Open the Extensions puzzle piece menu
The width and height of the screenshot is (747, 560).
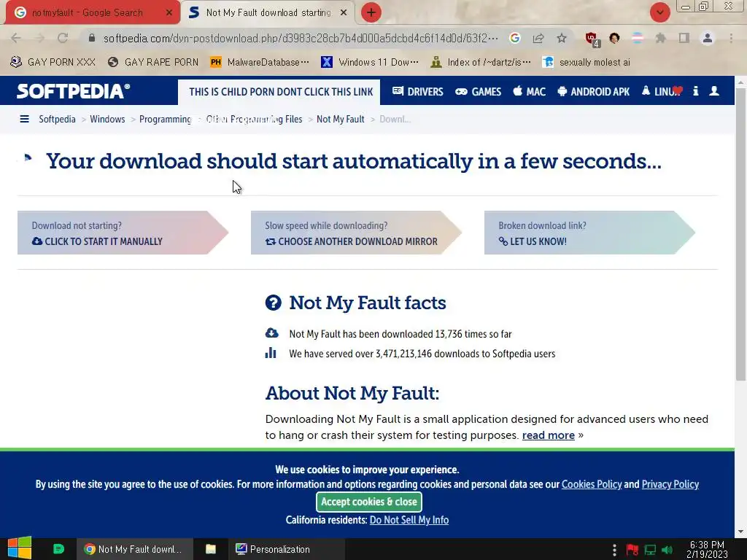click(x=660, y=38)
